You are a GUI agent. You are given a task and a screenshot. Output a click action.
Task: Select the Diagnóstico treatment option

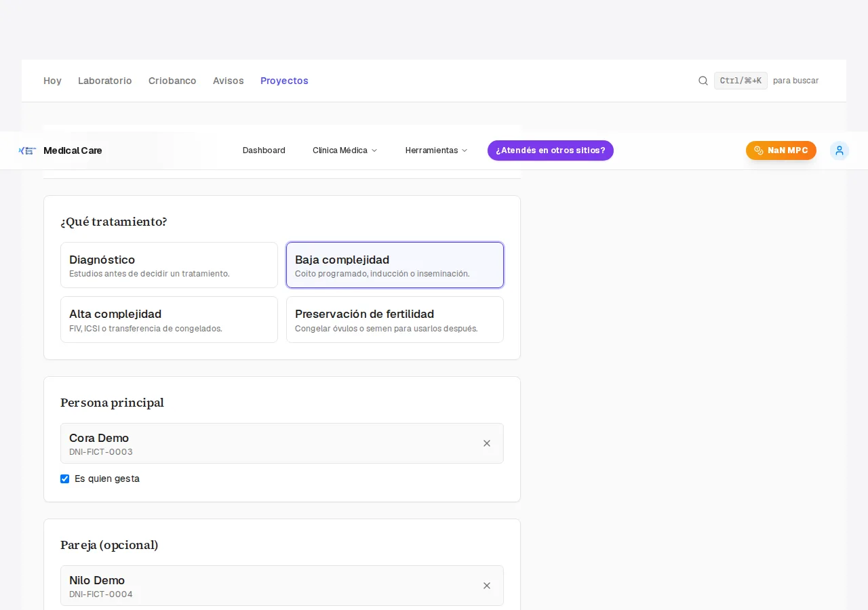169,265
